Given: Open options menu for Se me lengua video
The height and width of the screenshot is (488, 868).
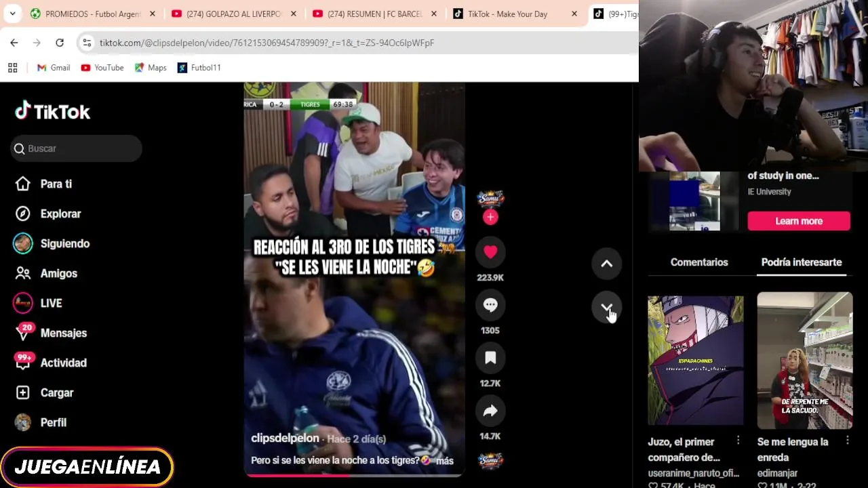Looking at the screenshot, I should pos(847,441).
